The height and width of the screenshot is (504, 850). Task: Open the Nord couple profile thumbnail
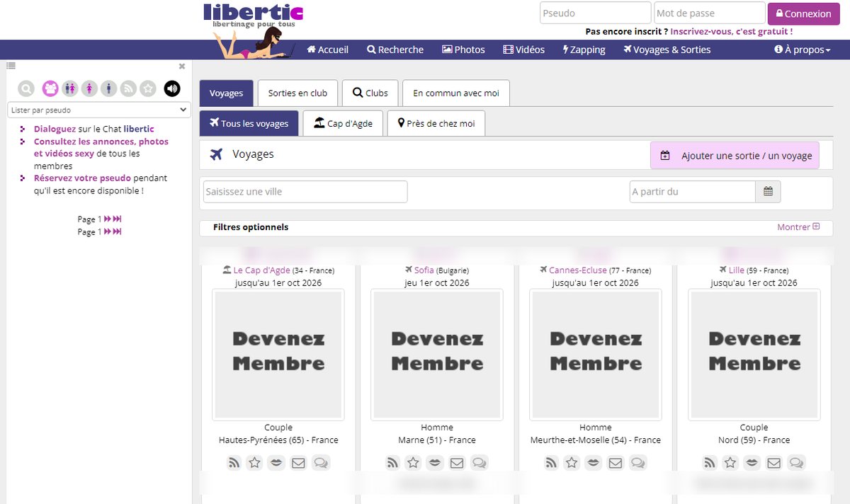[754, 355]
